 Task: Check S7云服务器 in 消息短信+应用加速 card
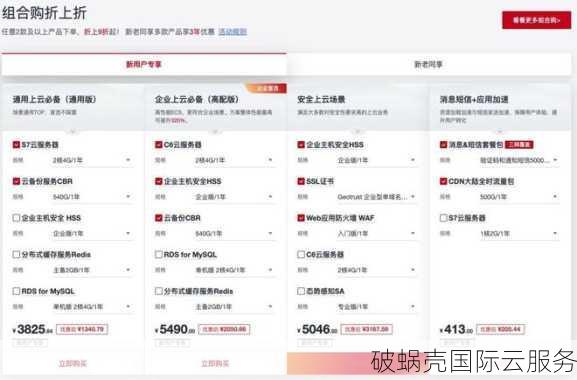(443, 218)
